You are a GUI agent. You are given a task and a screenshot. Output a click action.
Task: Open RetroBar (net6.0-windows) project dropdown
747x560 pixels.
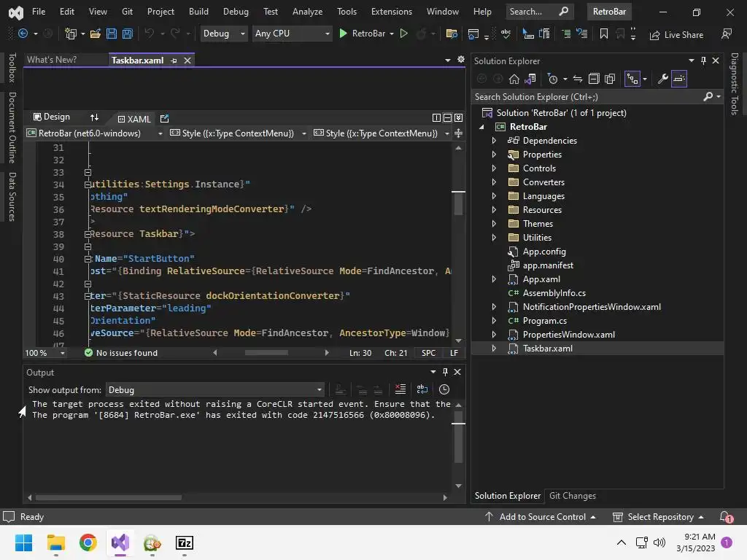tap(94, 133)
